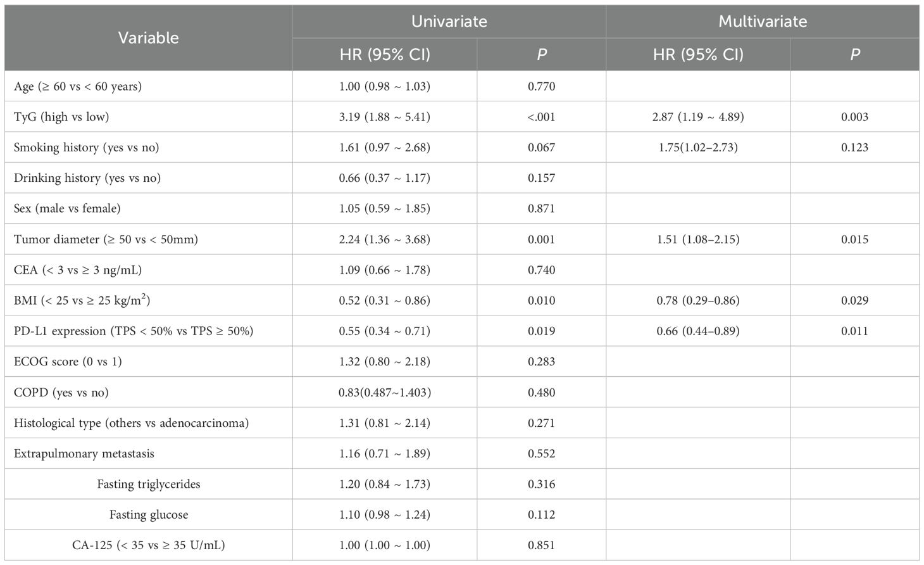The height and width of the screenshot is (565, 924).
Task: Click the PD-L1 expression row label
Action: [134, 331]
